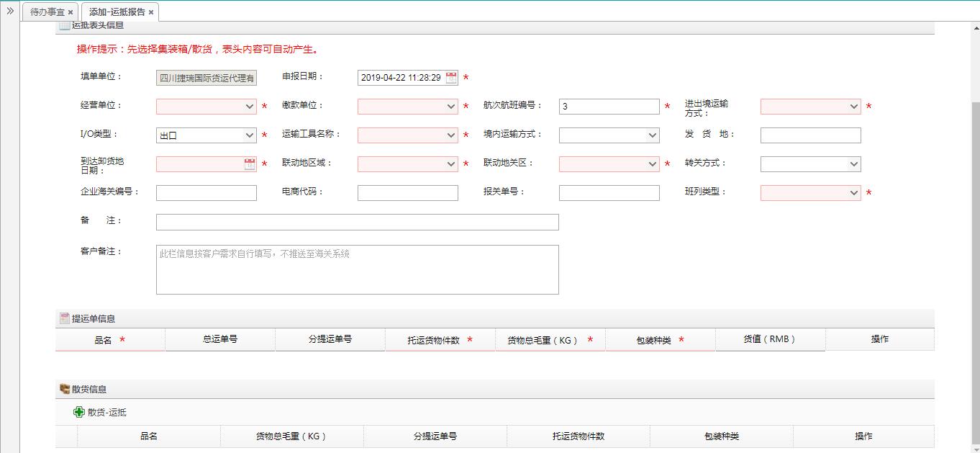Screen dimensions: 980x453
Task: Focus the 备注 text field
Action: pyautogui.click(x=357, y=222)
